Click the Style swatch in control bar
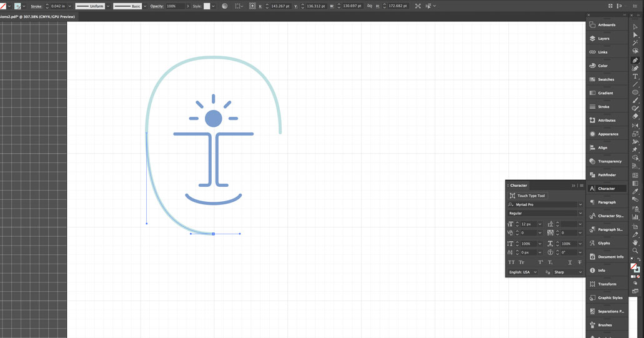 (x=207, y=6)
